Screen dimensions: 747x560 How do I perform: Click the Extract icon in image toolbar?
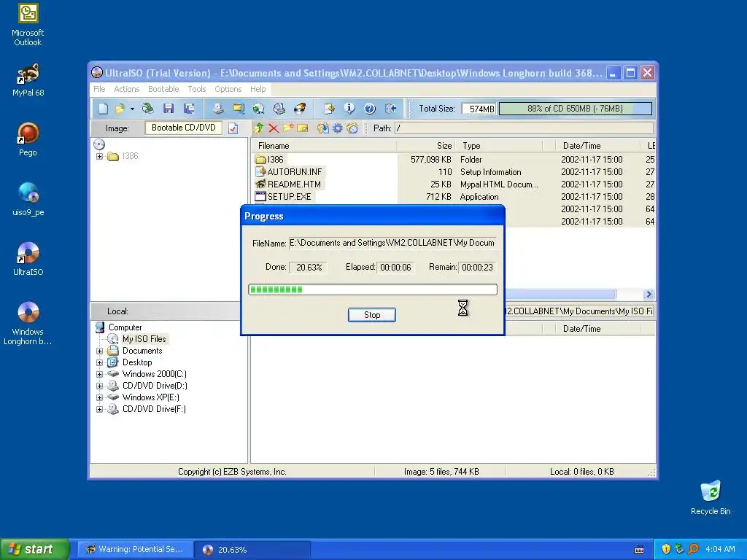[323, 128]
